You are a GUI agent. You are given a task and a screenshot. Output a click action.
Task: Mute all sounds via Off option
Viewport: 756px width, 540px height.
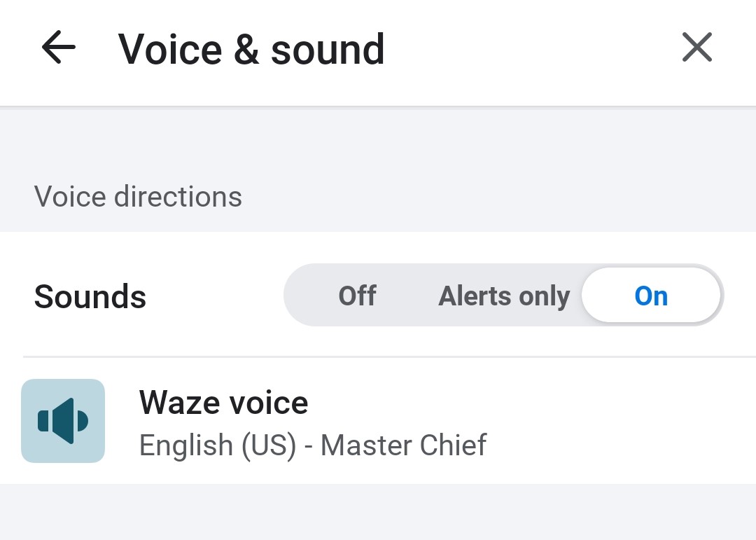click(357, 296)
